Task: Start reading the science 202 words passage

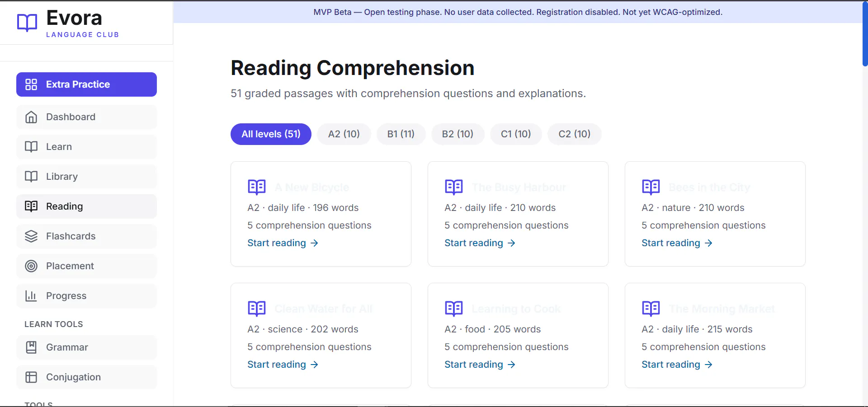Action: [283, 365]
